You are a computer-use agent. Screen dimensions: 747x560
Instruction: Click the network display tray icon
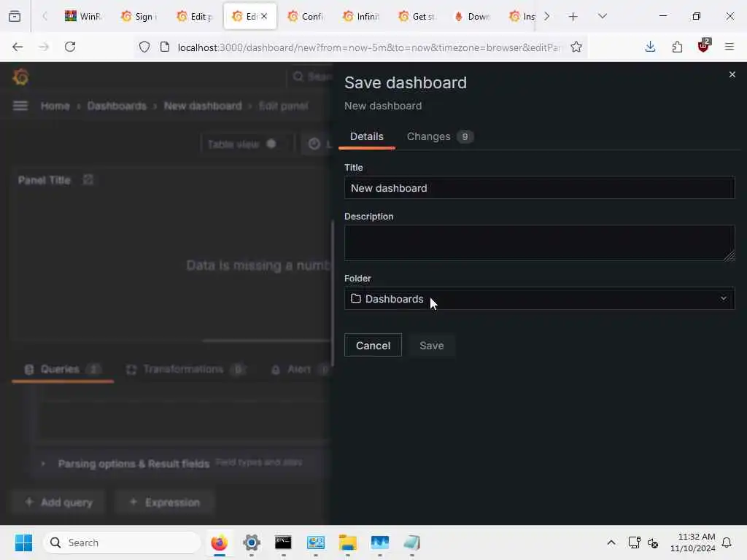pyautogui.click(x=634, y=542)
